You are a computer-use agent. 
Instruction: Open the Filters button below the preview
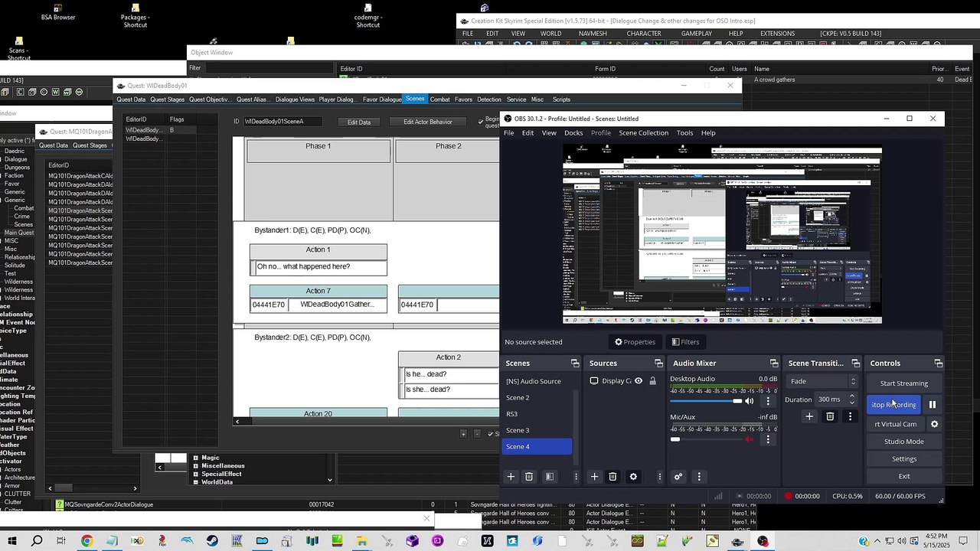pos(685,342)
